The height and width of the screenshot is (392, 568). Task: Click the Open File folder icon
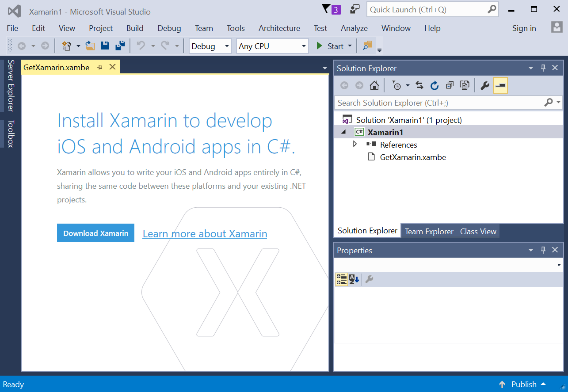coord(90,46)
